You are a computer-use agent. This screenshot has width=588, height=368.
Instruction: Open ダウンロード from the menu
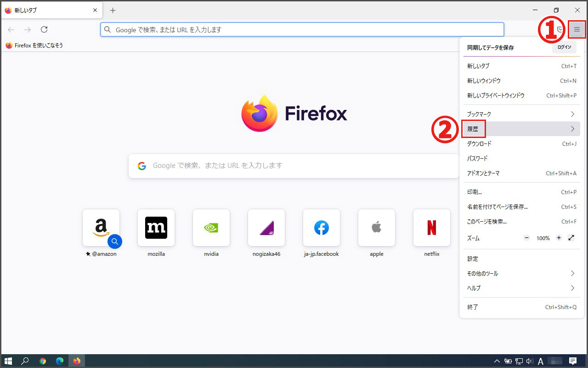point(521,144)
